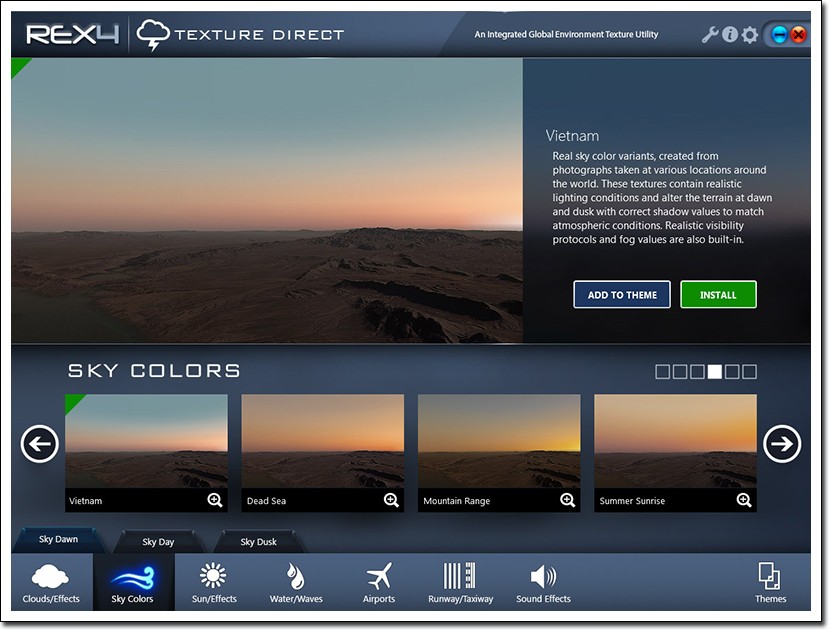Zoom the Mountain Range texture preview
This screenshot has width=832, height=632.
coord(567,500)
